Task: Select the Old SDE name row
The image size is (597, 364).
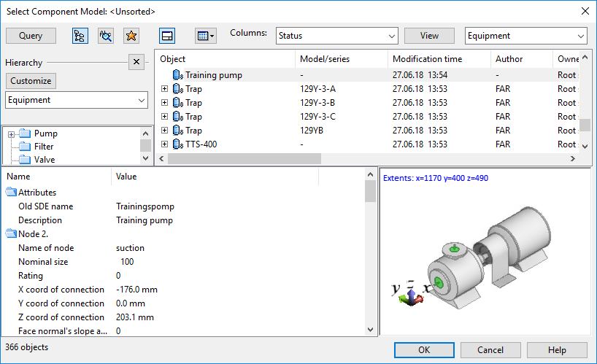Action: 182,206
